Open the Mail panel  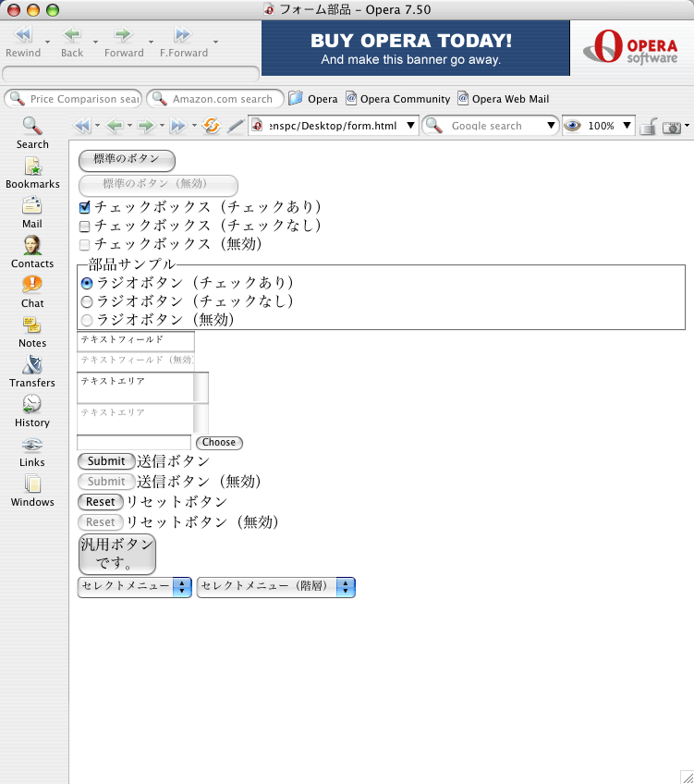coord(32,213)
